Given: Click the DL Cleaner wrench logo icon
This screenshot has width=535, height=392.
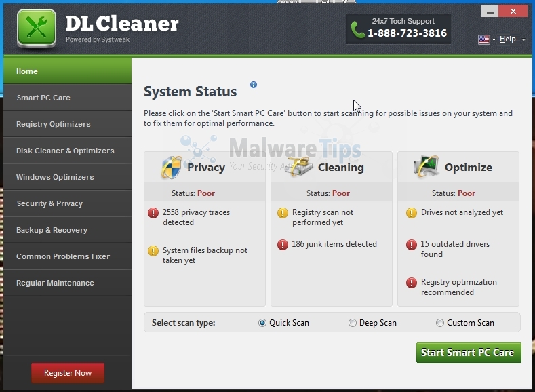Looking at the screenshot, I should (x=37, y=28).
